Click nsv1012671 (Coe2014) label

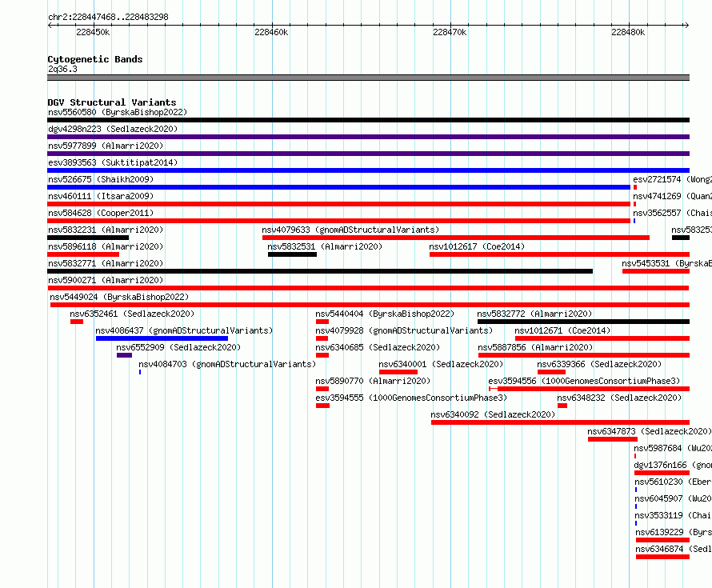[x=562, y=330]
